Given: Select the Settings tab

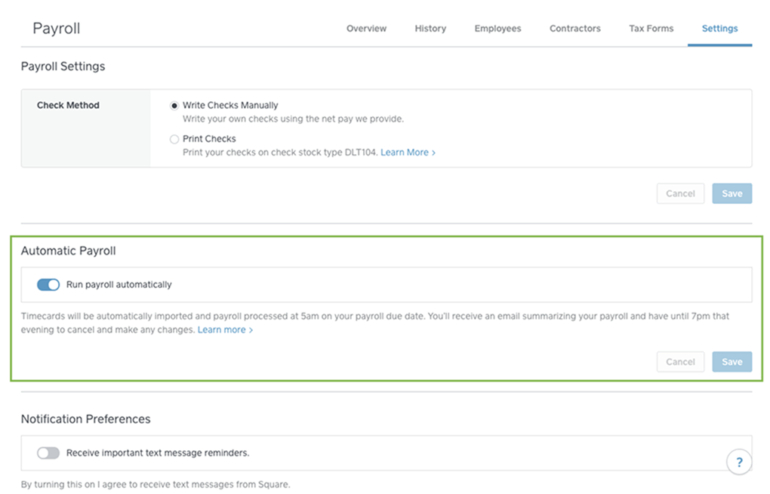Looking at the screenshot, I should pos(719,29).
